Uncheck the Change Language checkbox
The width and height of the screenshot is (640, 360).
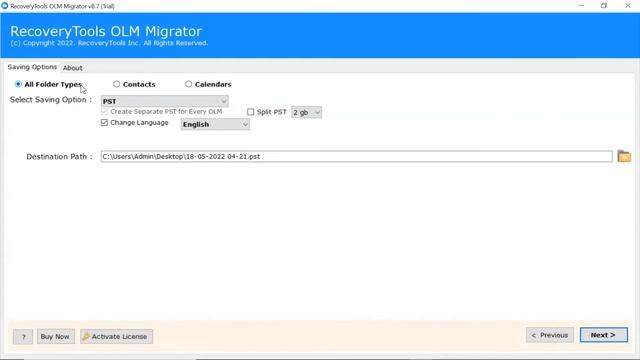pyautogui.click(x=104, y=122)
